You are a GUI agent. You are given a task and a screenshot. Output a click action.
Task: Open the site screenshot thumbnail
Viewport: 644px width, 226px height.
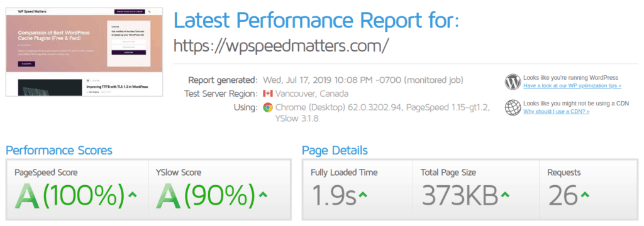(x=84, y=51)
